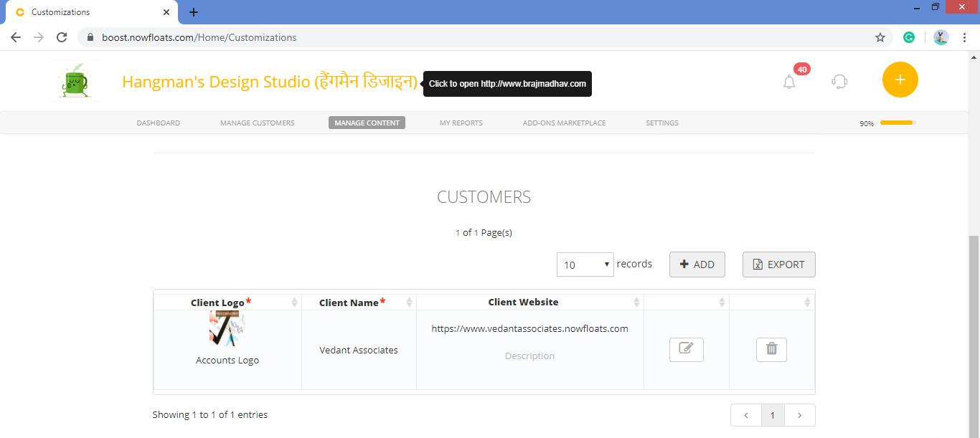Image resolution: width=980 pixels, height=438 pixels.
Task: Open the Chrome three-dot menu
Action: (x=965, y=37)
